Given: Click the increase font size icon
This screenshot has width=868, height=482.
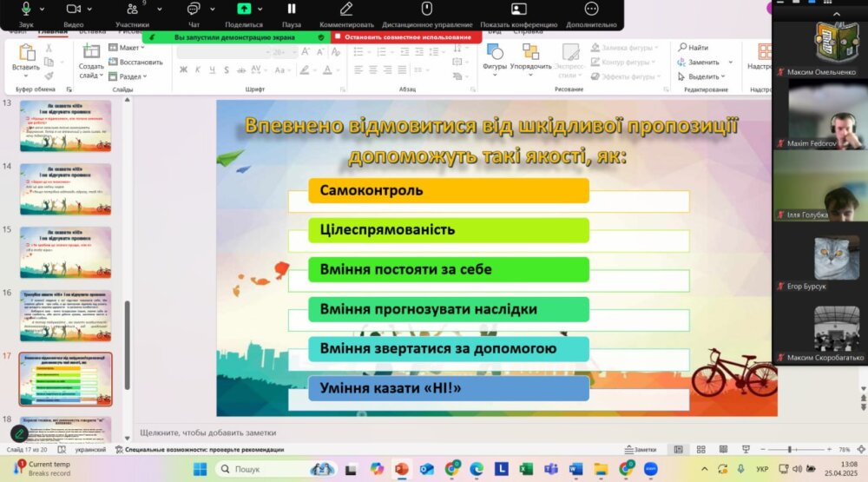Looking at the screenshot, I should click(x=306, y=52).
